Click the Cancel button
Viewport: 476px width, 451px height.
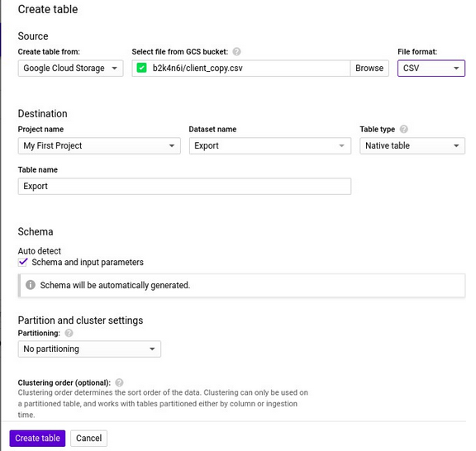(88, 439)
